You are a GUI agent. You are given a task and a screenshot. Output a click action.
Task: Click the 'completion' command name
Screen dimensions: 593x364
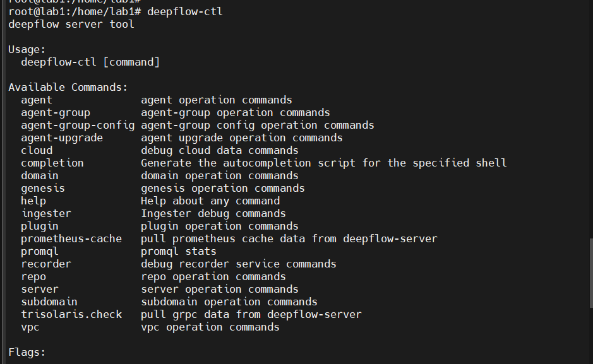pos(52,163)
